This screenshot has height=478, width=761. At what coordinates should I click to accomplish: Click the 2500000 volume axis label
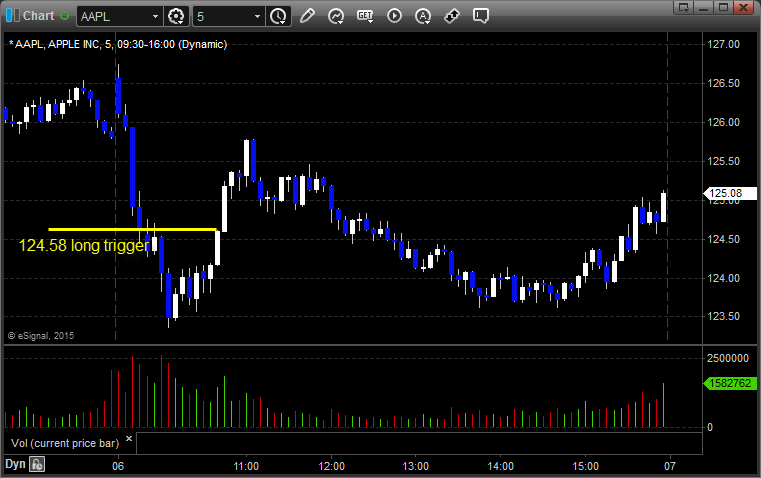(728, 358)
